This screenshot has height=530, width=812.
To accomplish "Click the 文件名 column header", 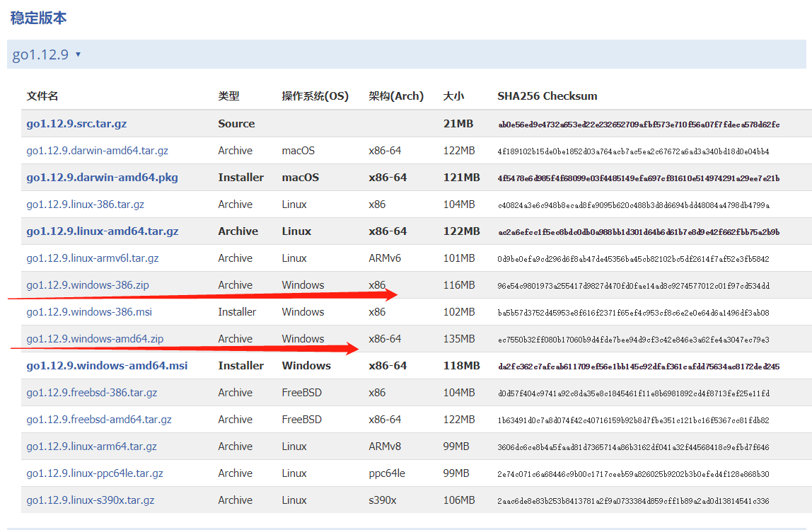I will tap(42, 96).
